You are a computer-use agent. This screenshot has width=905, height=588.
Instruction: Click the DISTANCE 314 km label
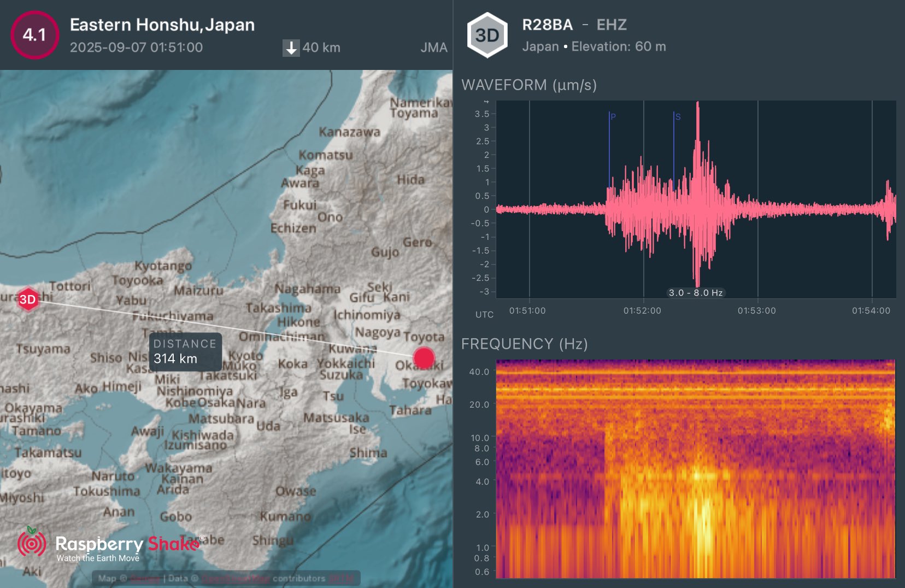click(x=186, y=351)
